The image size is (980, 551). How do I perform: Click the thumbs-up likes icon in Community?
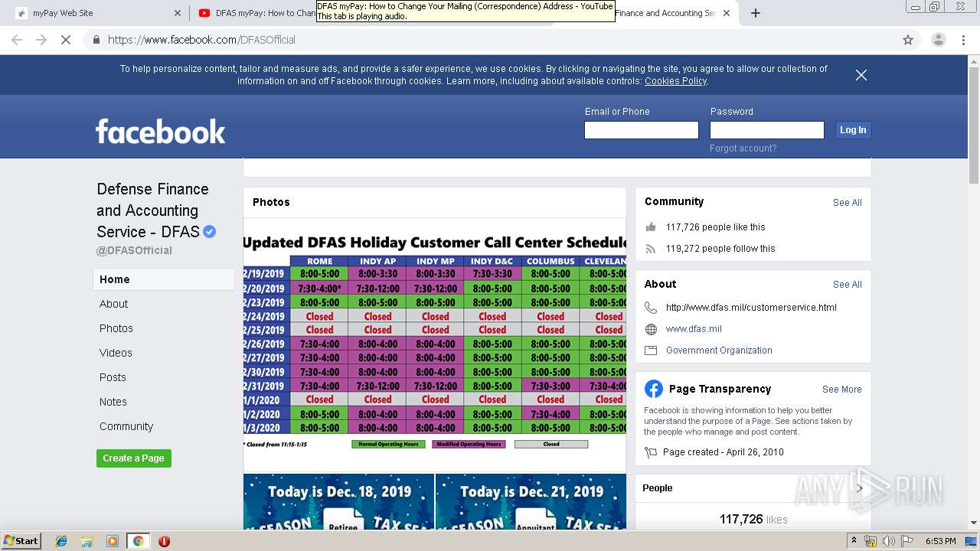tap(651, 227)
